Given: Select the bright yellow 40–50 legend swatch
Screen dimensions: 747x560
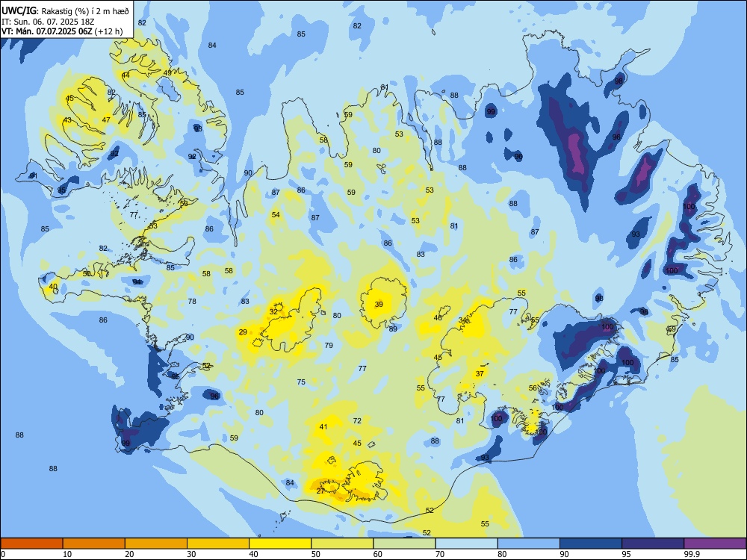Looking at the screenshot, I should click(280, 544).
